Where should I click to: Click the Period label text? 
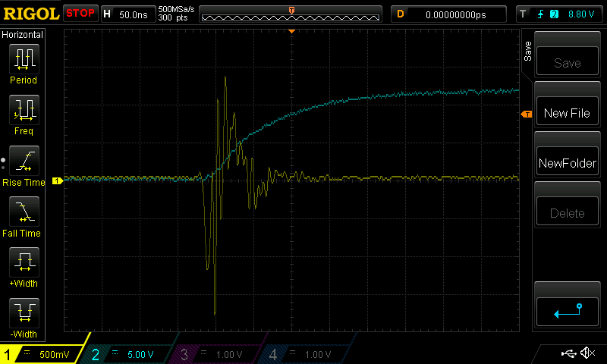pyautogui.click(x=24, y=80)
